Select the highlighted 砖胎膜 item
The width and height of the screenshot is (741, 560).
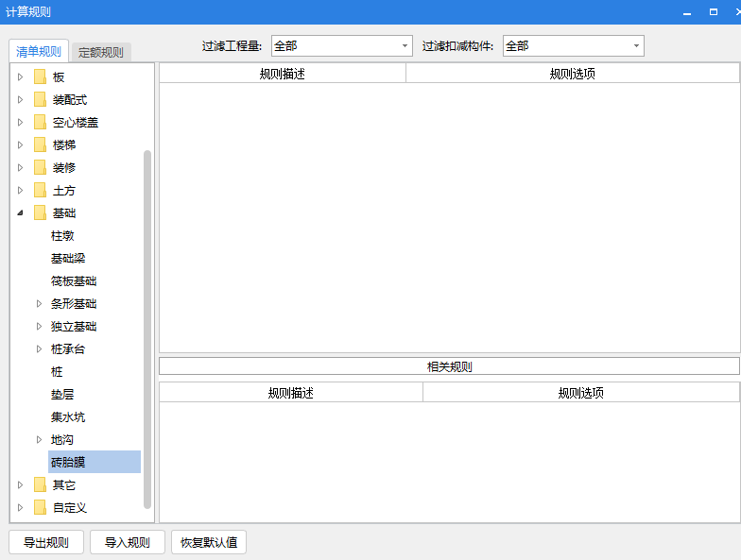(95, 462)
